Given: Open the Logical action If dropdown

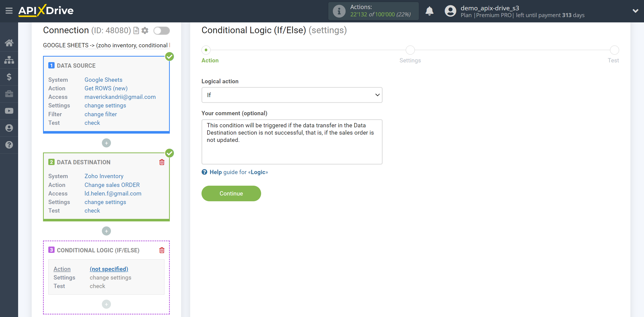Looking at the screenshot, I should [x=292, y=95].
